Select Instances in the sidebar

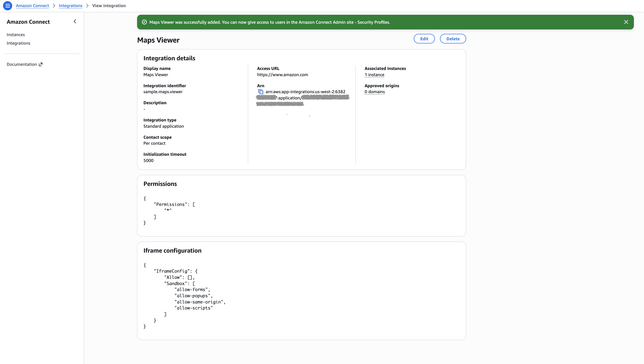click(x=16, y=35)
